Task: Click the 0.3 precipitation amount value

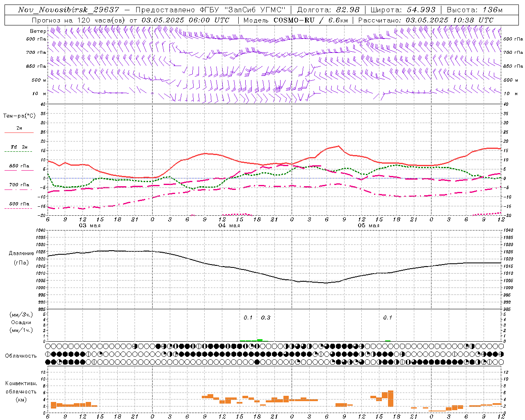Action: point(266,317)
